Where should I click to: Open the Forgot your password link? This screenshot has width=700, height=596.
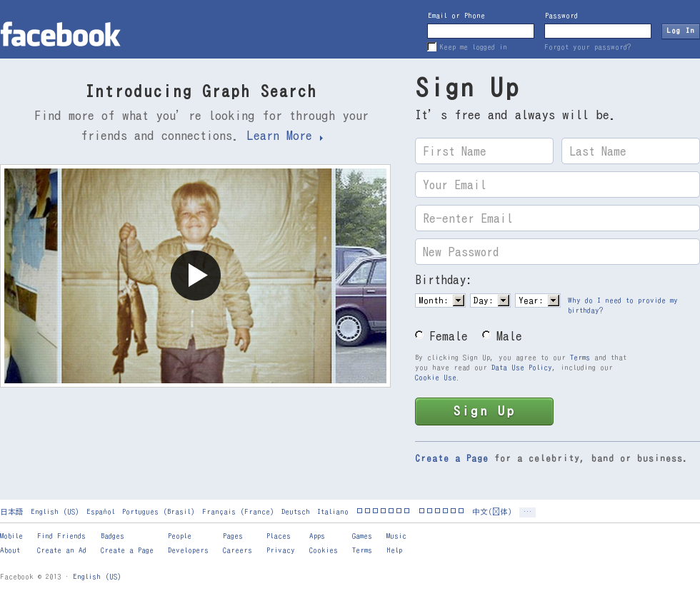click(x=587, y=47)
